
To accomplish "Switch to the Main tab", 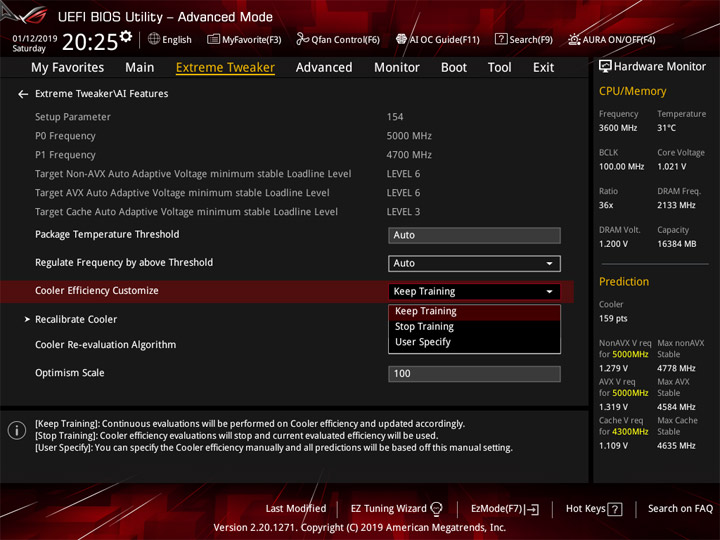I will click(x=140, y=68).
